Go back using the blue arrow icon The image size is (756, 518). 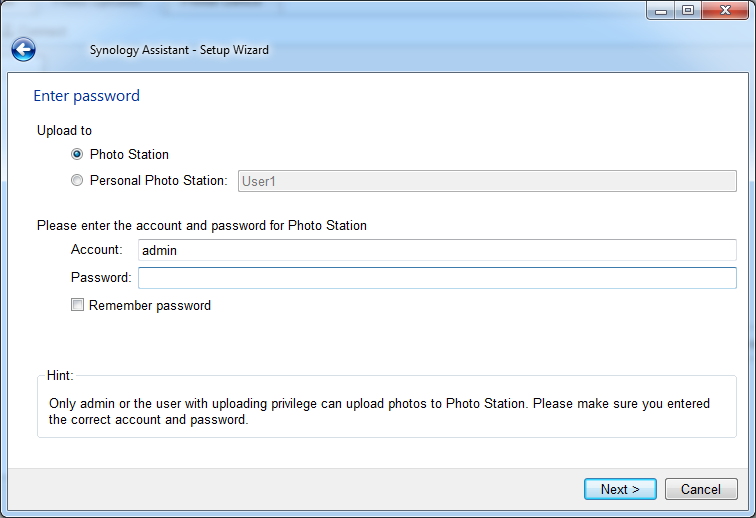coord(23,49)
